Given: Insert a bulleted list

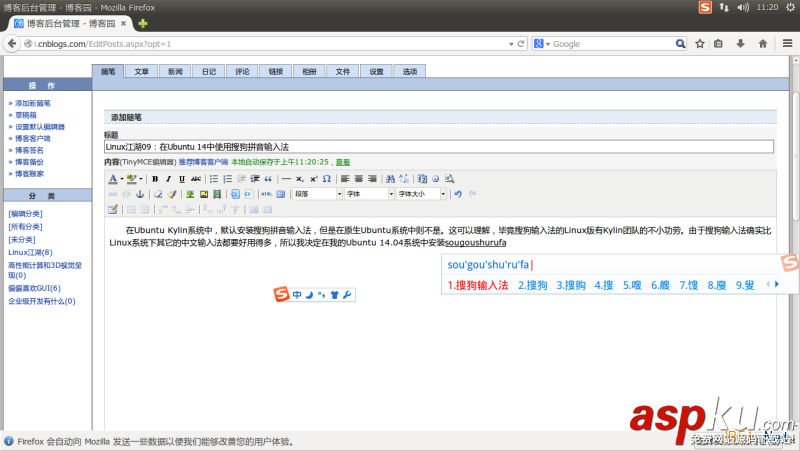Looking at the screenshot, I should click(214, 179).
